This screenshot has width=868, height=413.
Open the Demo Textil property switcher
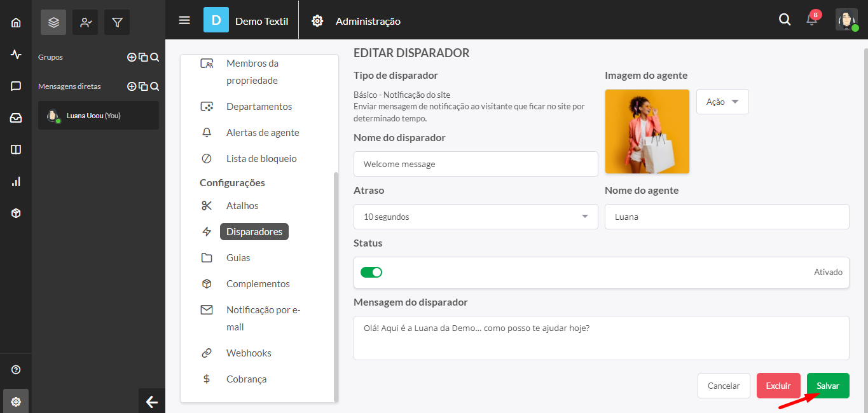(x=246, y=20)
